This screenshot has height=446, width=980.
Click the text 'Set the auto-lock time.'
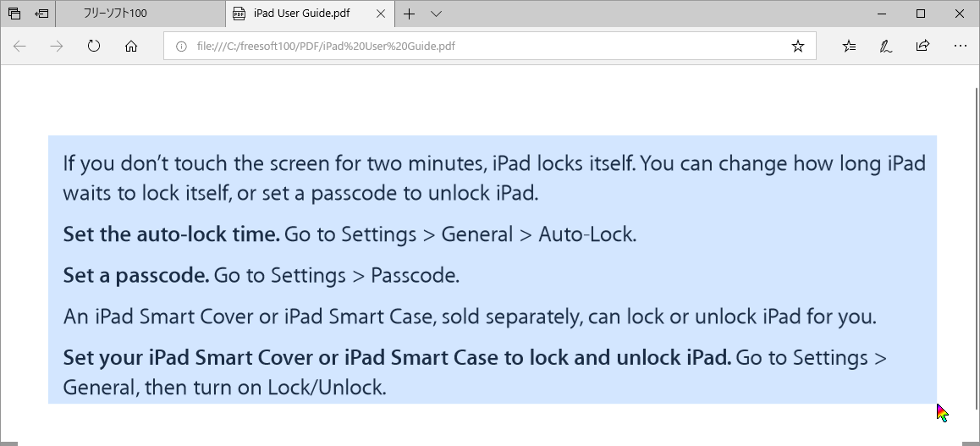[171, 235]
